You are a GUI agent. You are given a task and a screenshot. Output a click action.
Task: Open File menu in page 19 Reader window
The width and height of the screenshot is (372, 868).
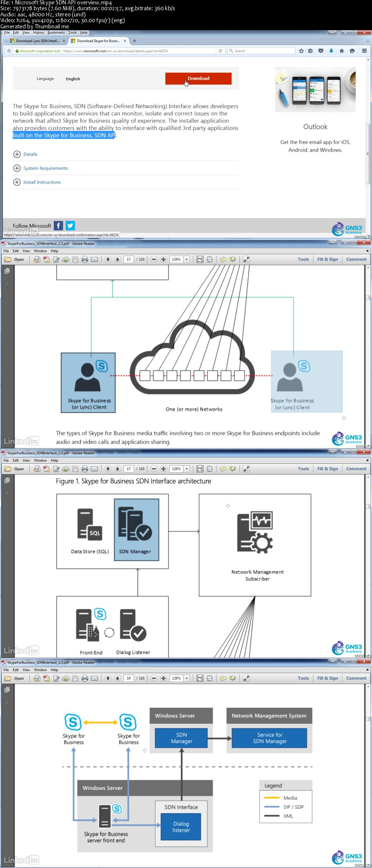6,670
